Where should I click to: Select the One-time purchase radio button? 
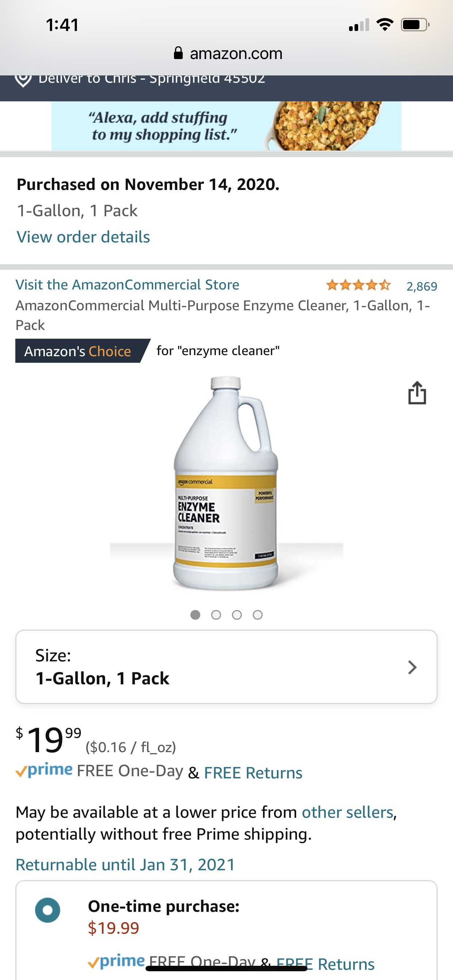coord(47,910)
